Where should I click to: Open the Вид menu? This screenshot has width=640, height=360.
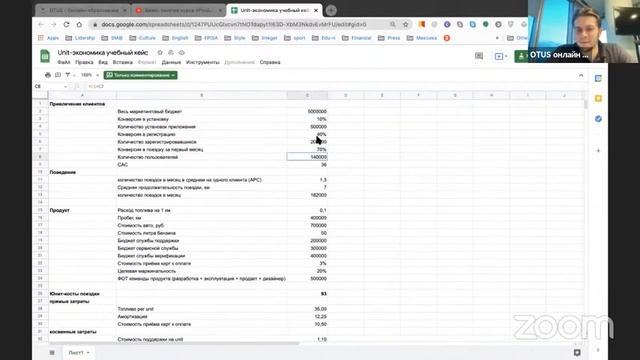103,62
